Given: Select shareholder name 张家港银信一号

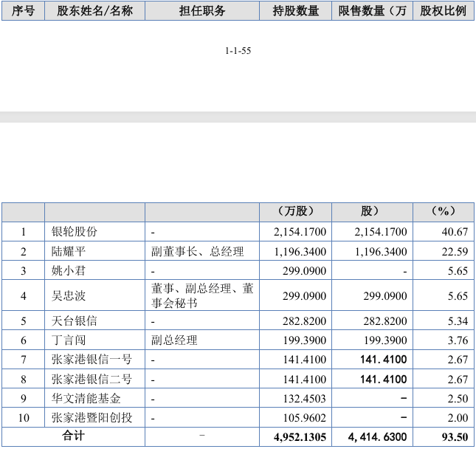Looking at the screenshot, I should coord(92,360).
